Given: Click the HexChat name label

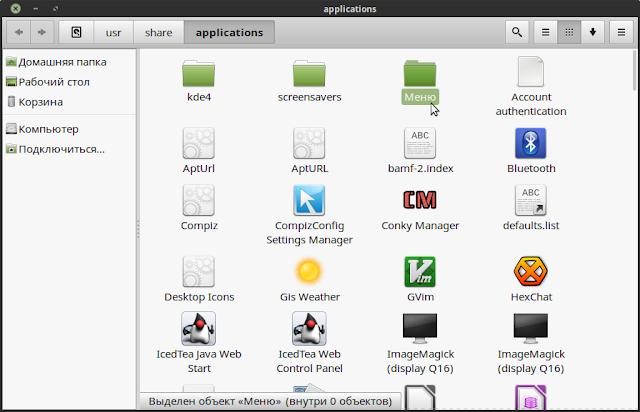Looking at the screenshot, I should [531, 297].
